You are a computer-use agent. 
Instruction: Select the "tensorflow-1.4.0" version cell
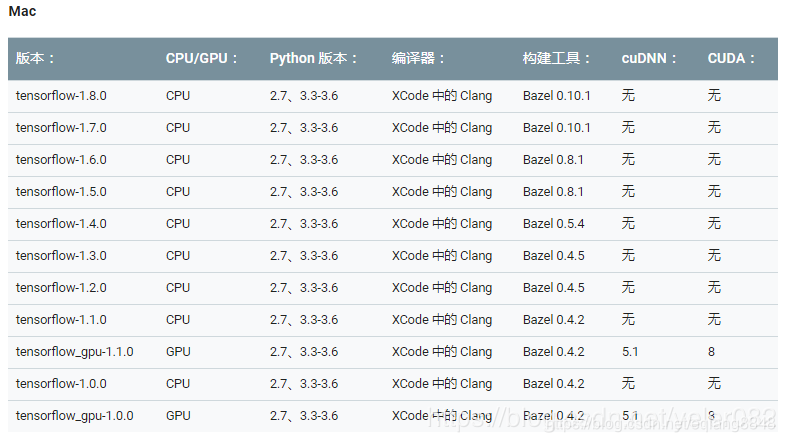pos(61,224)
